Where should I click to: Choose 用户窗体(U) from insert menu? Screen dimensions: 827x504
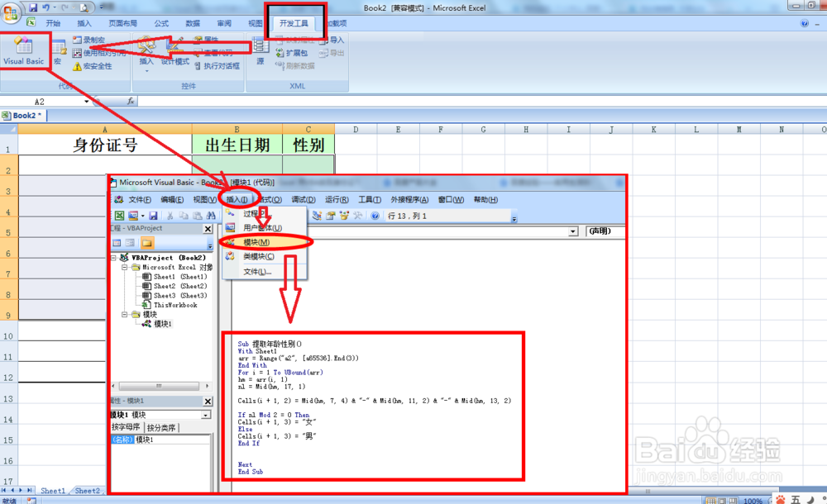[x=265, y=228]
